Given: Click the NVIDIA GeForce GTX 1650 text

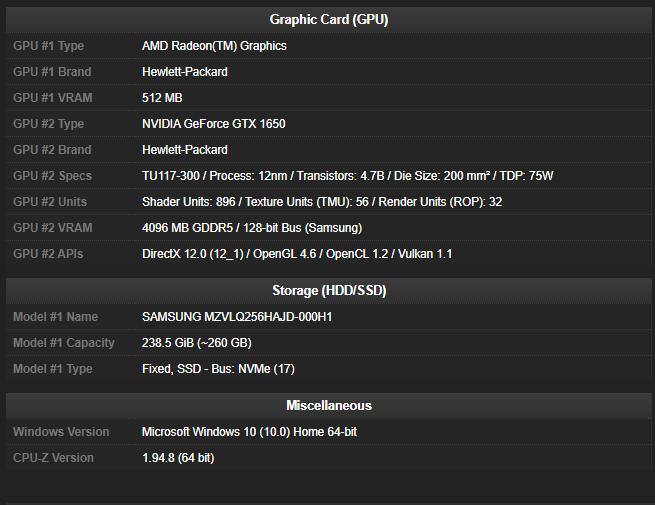Looking at the screenshot, I should click(213, 124).
